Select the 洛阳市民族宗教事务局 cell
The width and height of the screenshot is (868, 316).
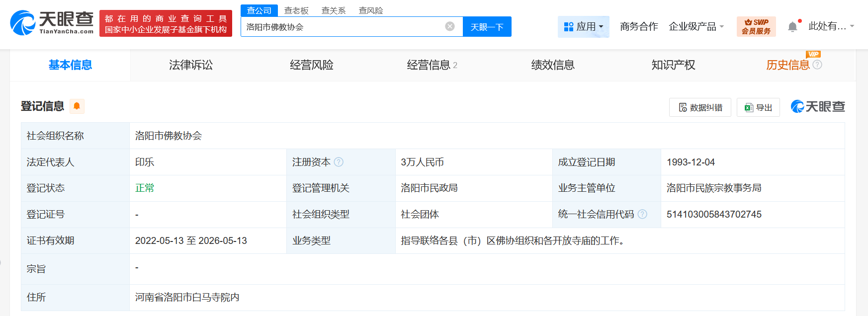pyautogui.click(x=714, y=188)
